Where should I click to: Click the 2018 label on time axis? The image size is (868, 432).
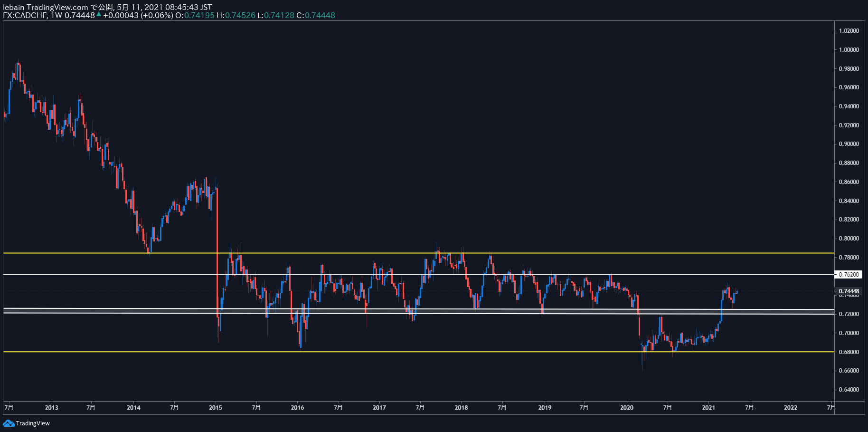[462, 407]
